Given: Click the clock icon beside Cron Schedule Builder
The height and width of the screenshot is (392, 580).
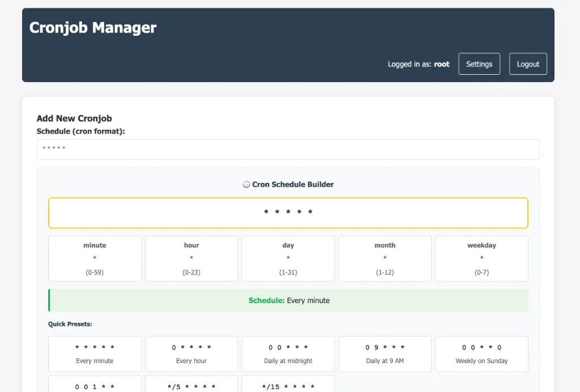Looking at the screenshot, I should point(246,184).
